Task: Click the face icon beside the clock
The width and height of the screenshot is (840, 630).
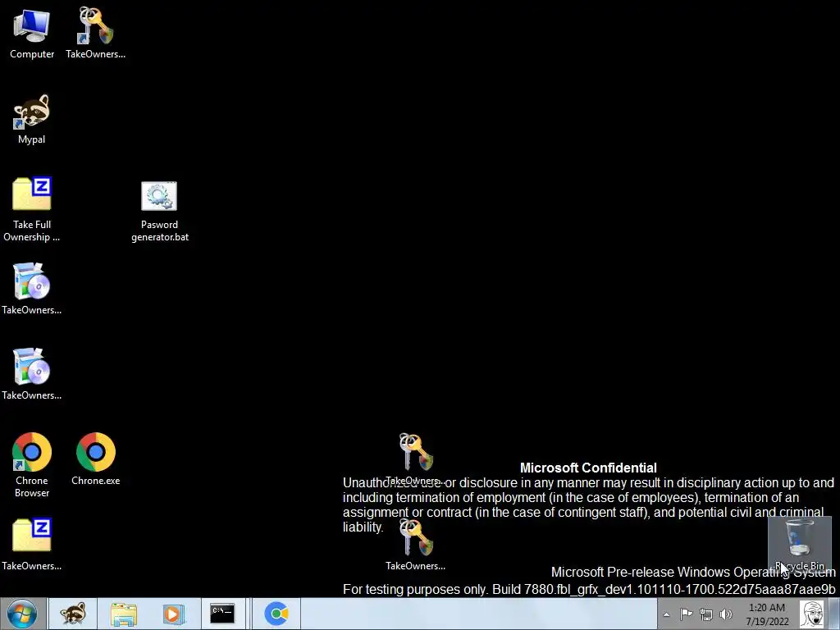Action: pos(813,614)
